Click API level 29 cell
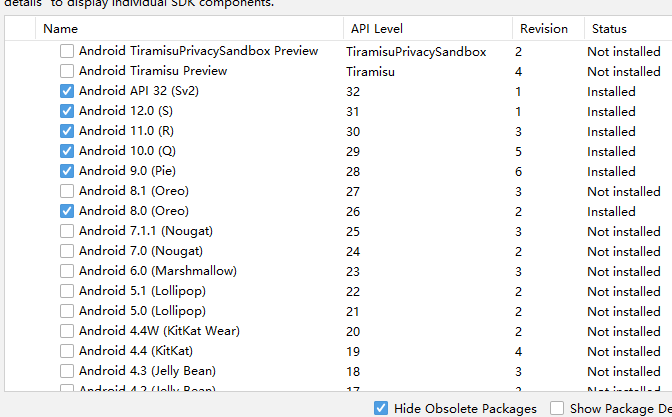 [x=353, y=152]
